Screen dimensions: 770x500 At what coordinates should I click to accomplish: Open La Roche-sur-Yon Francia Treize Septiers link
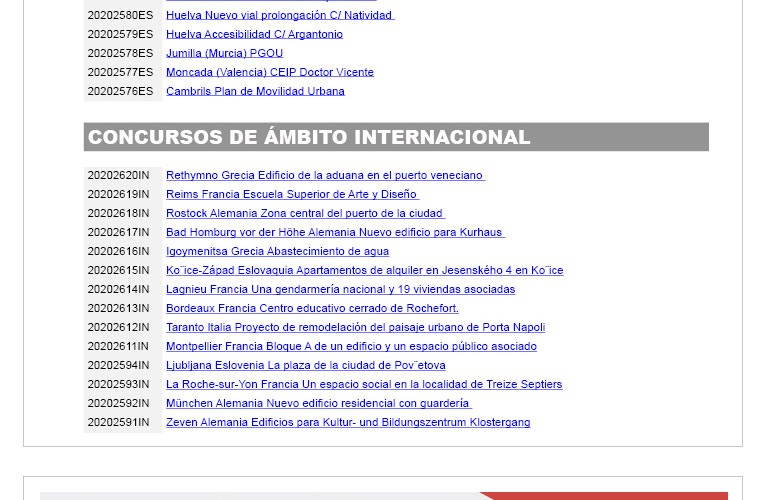[364, 385]
